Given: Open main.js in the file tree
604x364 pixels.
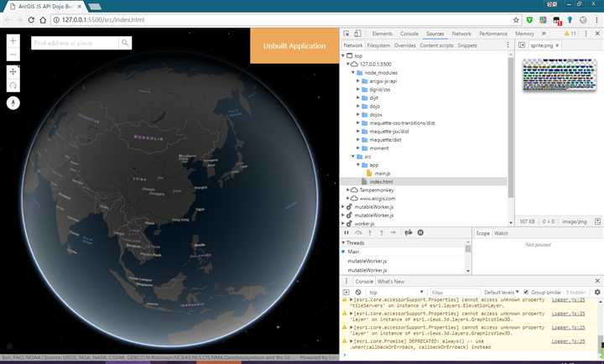Looking at the screenshot, I should point(383,174).
